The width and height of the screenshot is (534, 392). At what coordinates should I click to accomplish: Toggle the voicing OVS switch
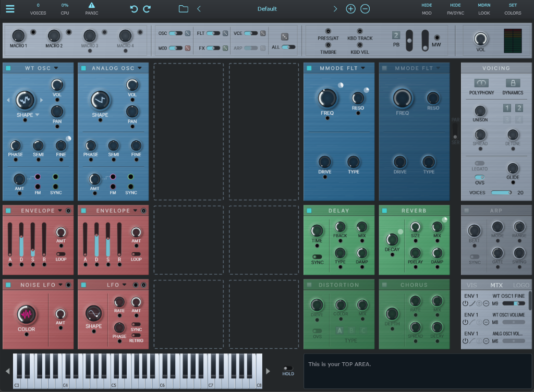pos(480,177)
